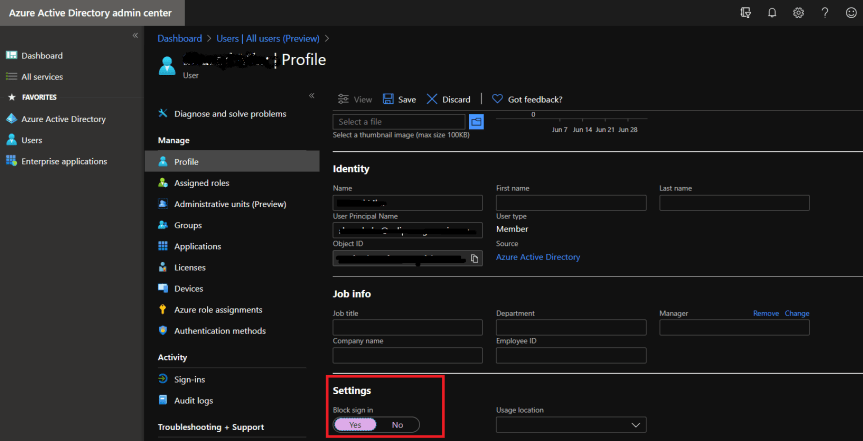Copy the Object ID value
This screenshot has width=863, height=441.
tap(475, 258)
